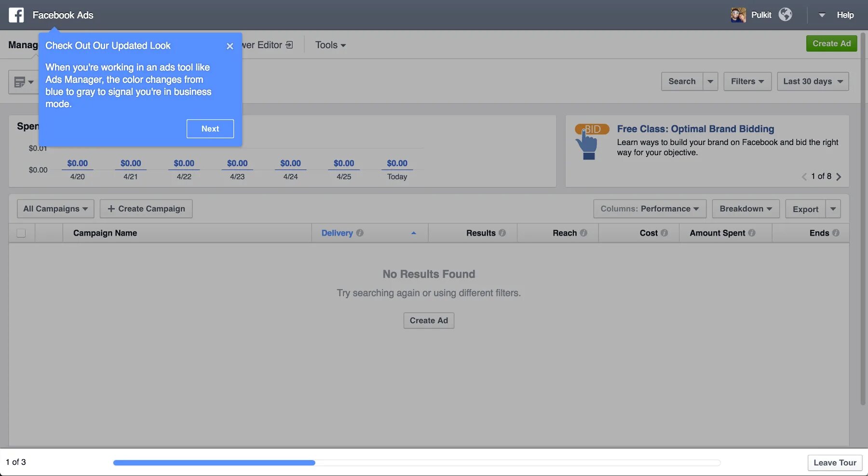Open the globe notifications icon
868x476 pixels.
785,15
